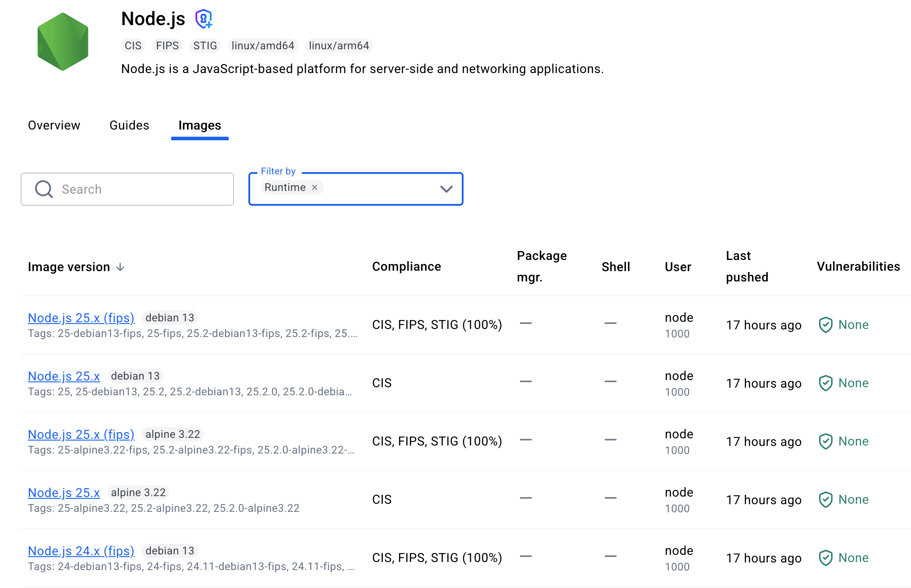
Task: Click the Node.js hexagon logo
Action: (x=63, y=42)
